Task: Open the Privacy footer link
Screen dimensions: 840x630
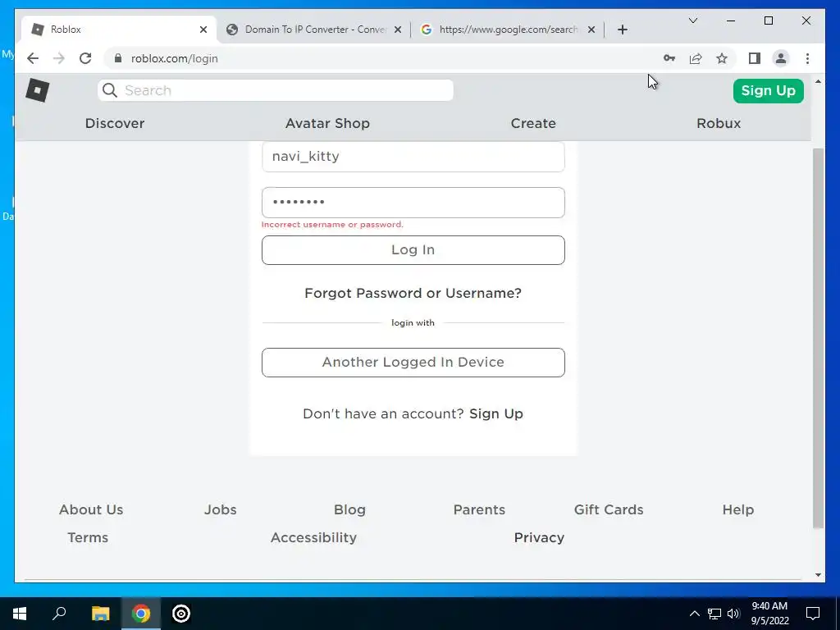Action: [539, 537]
